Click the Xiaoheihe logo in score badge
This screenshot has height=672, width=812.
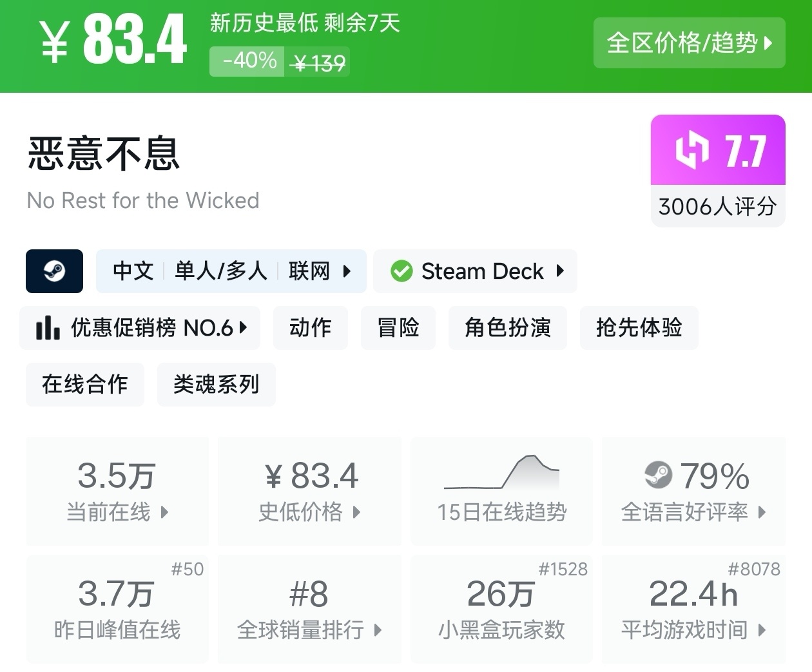coord(691,150)
